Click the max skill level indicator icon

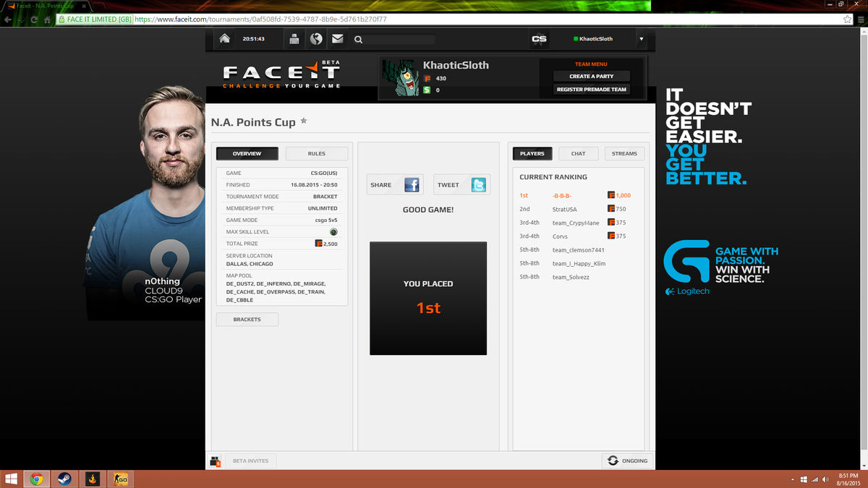(x=333, y=231)
